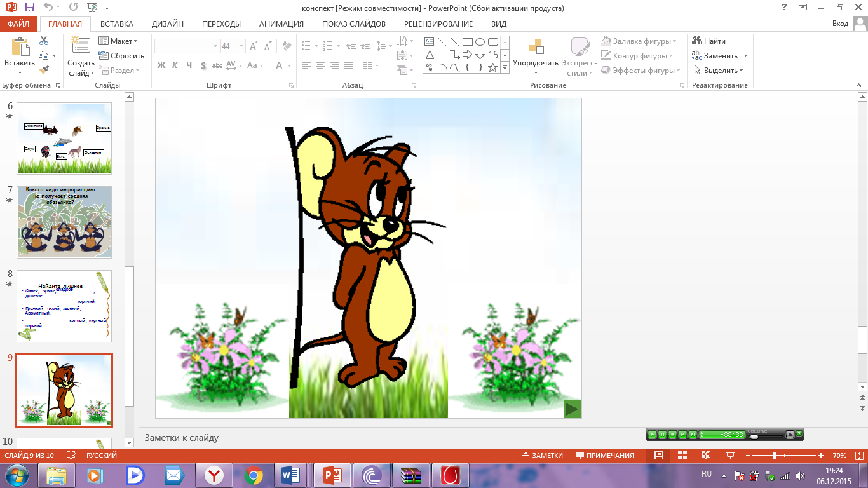Open the Эффекты фигуры dropdown
The height and width of the screenshot is (488, 868).
coord(641,71)
